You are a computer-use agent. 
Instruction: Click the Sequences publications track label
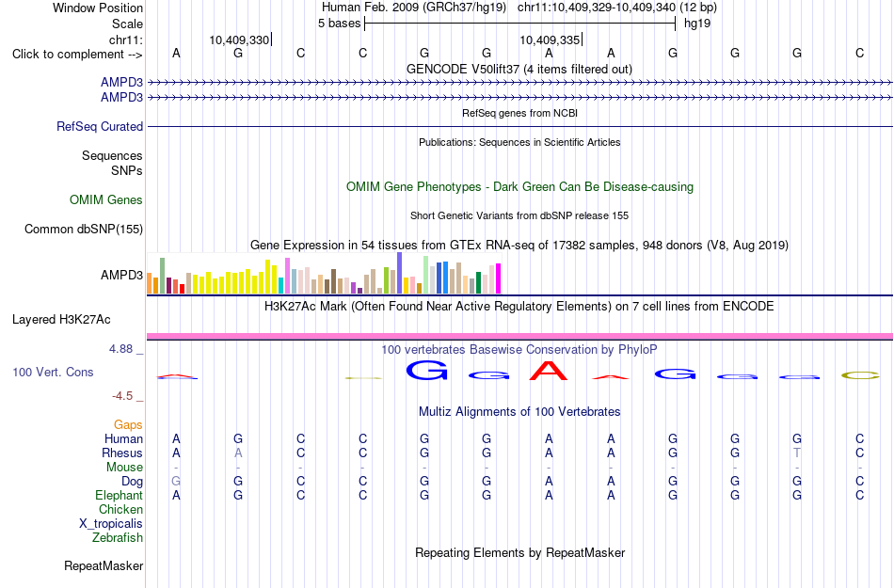(x=112, y=155)
